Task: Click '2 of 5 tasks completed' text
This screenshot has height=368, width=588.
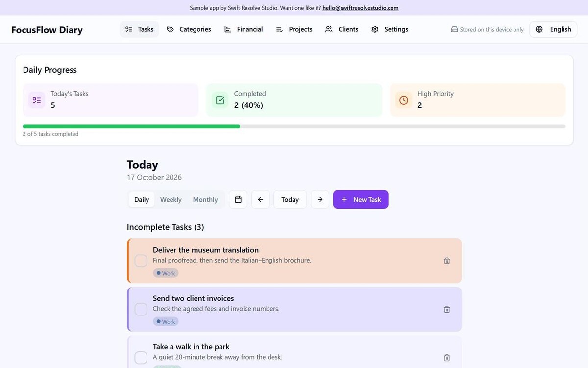Action: click(x=50, y=134)
